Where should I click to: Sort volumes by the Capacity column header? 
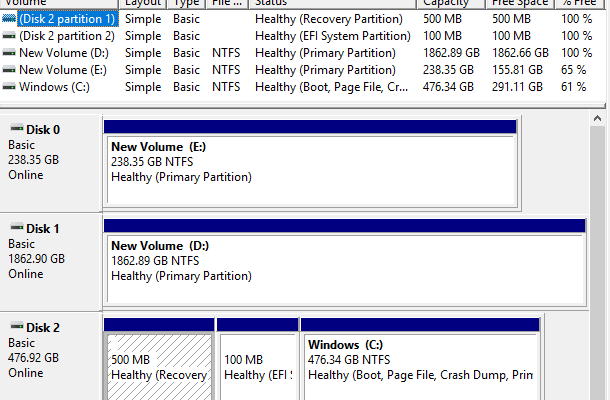(445, 3)
